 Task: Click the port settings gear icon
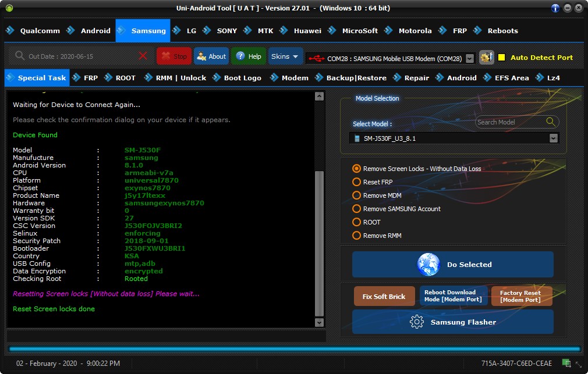pos(486,58)
